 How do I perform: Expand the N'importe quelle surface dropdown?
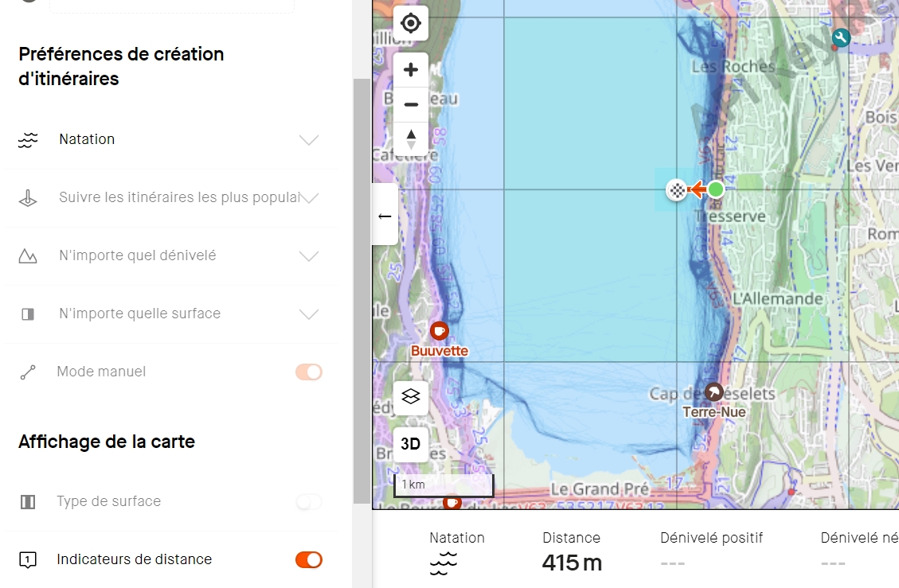click(308, 313)
